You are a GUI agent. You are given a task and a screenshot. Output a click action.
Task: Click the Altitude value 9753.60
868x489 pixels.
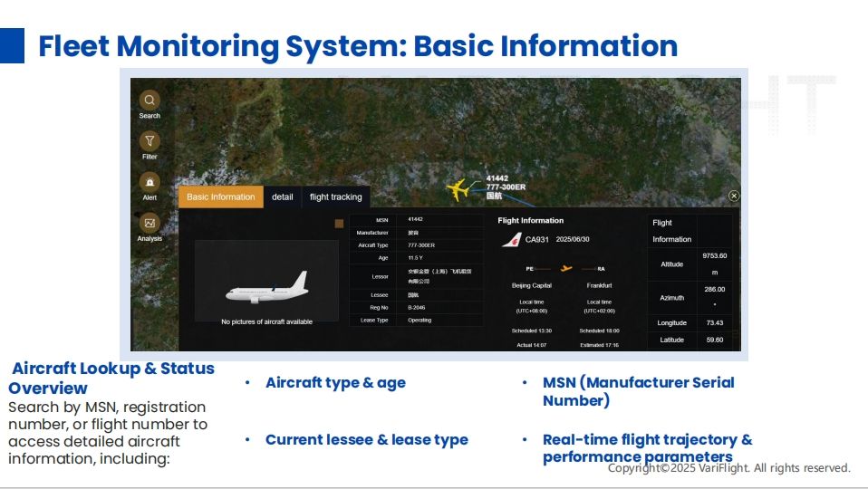(715, 256)
